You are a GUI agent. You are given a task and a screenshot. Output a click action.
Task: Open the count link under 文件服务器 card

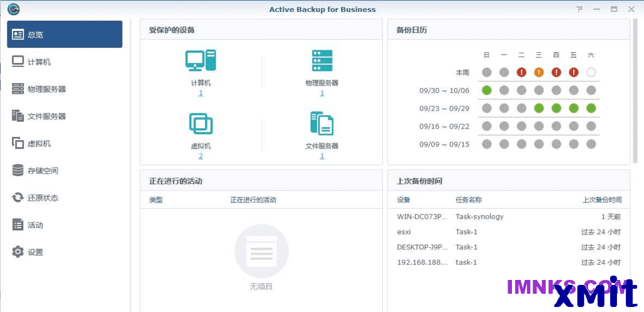click(321, 156)
